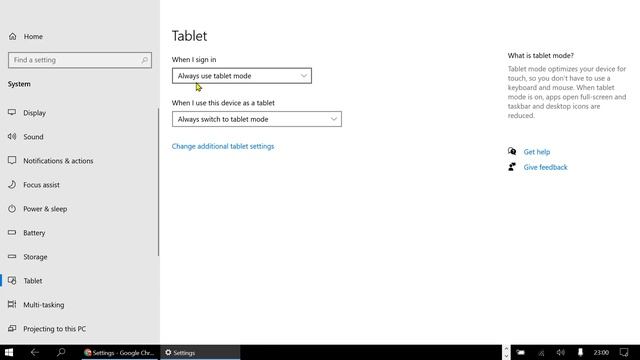
Task: Click into the Find a setting field
Action: 80,60
